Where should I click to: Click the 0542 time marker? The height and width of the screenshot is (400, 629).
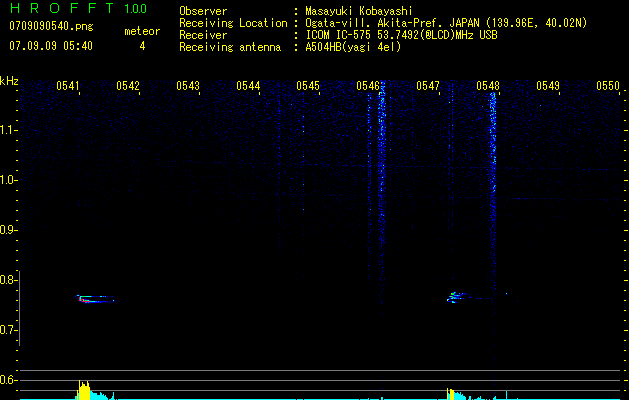click(x=128, y=86)
